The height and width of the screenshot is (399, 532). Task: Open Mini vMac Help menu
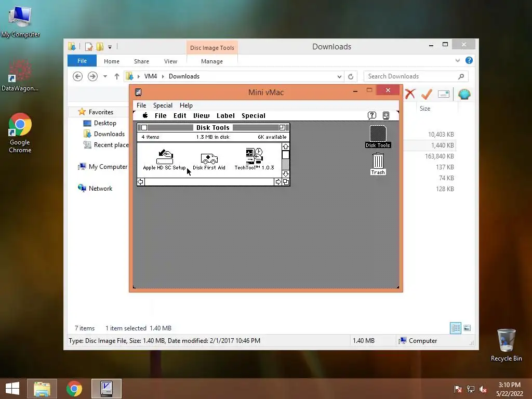186,105
